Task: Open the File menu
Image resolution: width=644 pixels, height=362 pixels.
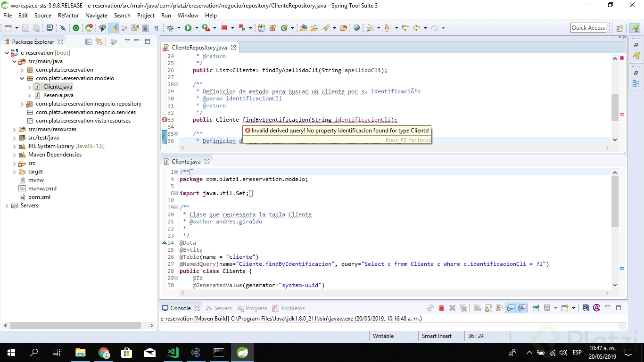Action: pyautogui.click(x=8, y=16)
